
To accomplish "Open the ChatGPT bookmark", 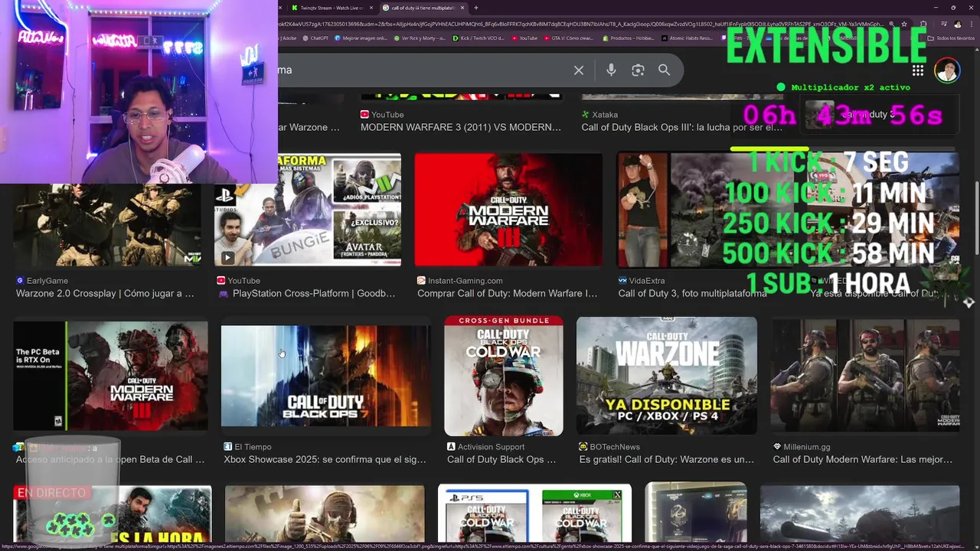I will tap(315, 37).
